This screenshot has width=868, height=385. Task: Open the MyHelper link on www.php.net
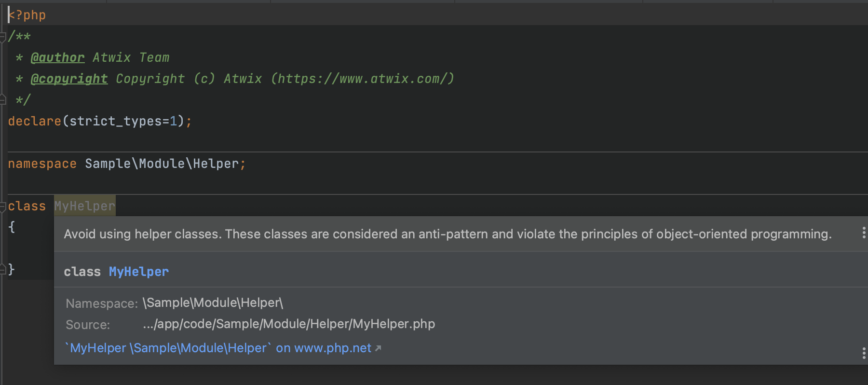(x=222, y=348)
